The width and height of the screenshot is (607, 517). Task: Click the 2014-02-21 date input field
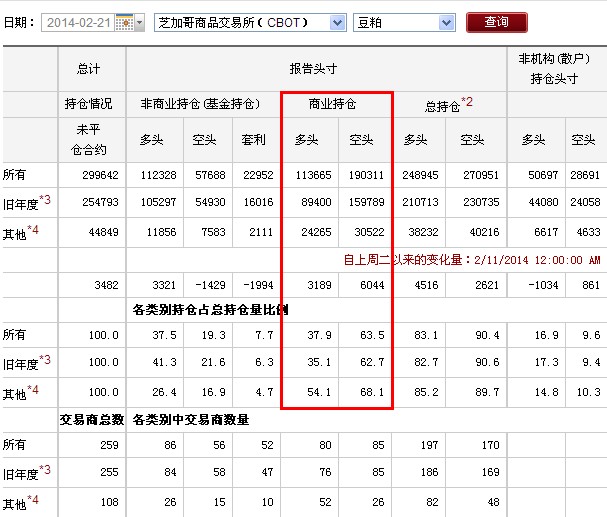(x=78, y=22)
